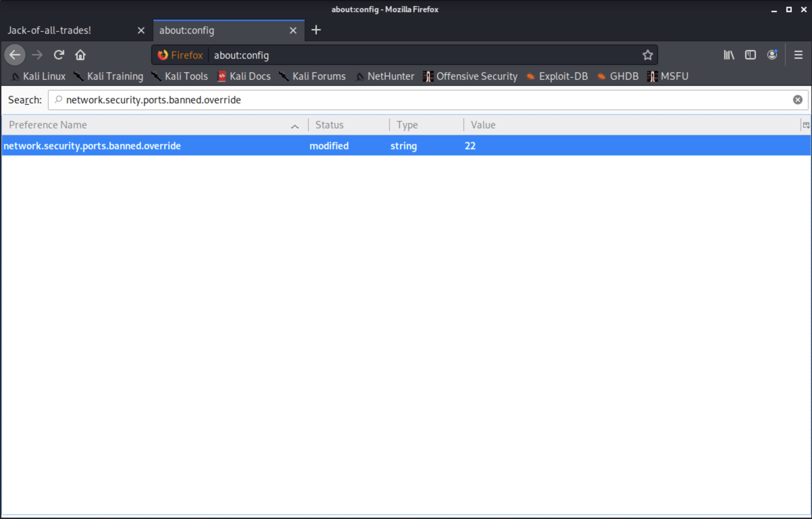Image resolution: width=812 pixels, height=519 pixels.
Task: Open a new tab with the plus button
Action: pyautogui.click(x=316, y=30)
